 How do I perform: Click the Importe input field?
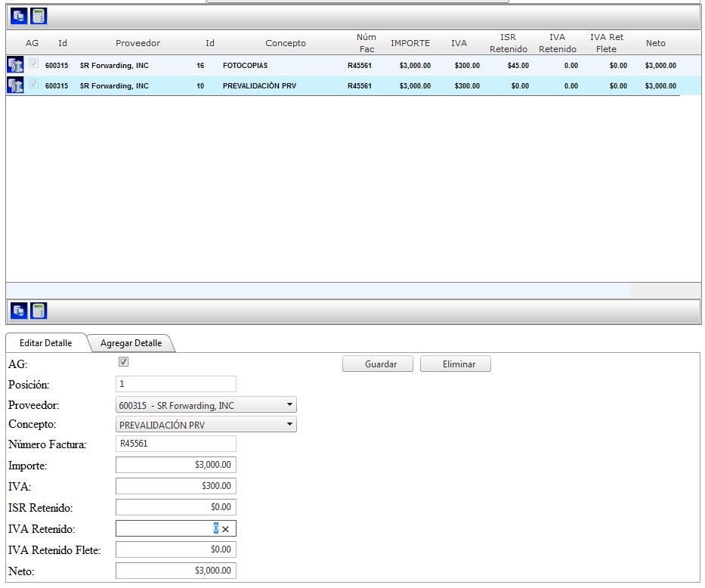pos(176,465)
